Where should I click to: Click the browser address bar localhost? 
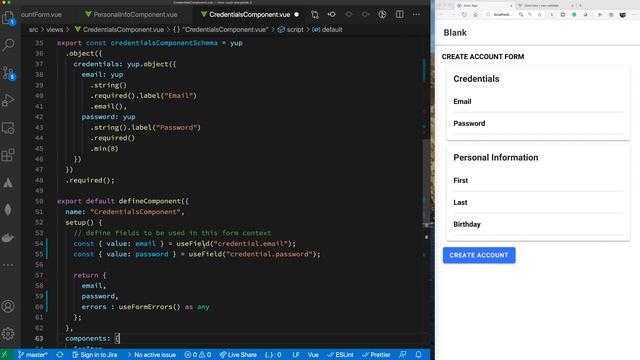point(501,14)
